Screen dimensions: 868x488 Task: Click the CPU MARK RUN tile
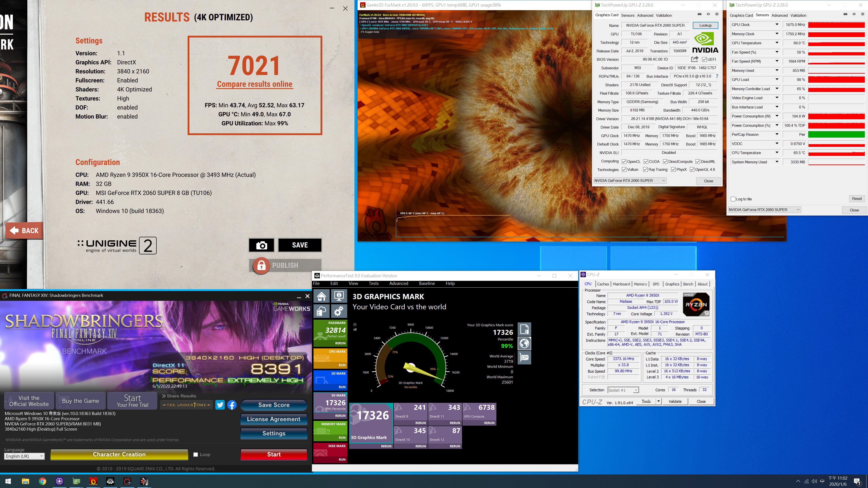coord(330,358)
